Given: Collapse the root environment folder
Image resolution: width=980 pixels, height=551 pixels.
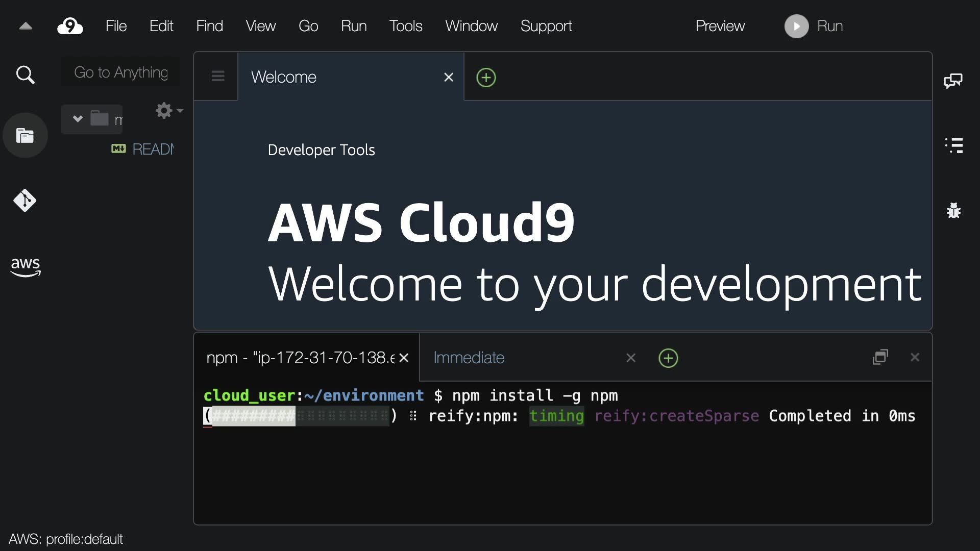Looking at the screenshot, I should 78,119.
